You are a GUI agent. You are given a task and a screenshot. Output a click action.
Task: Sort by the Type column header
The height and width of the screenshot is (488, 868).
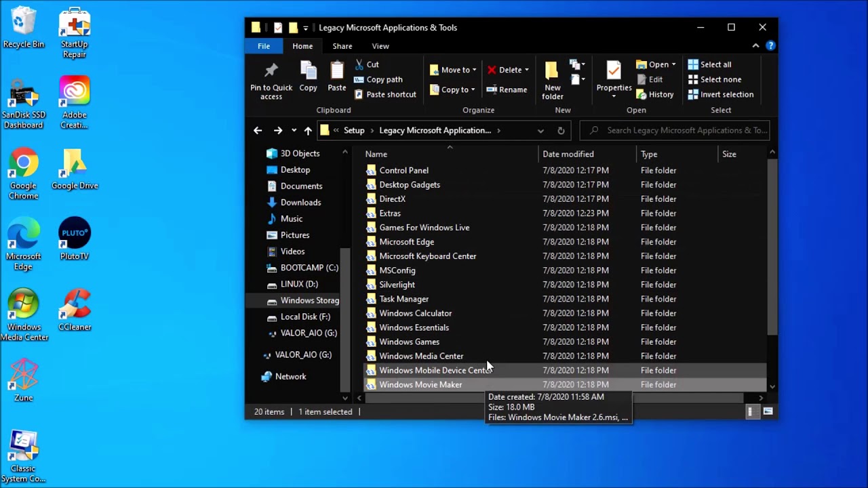click(x=677, y=154)
